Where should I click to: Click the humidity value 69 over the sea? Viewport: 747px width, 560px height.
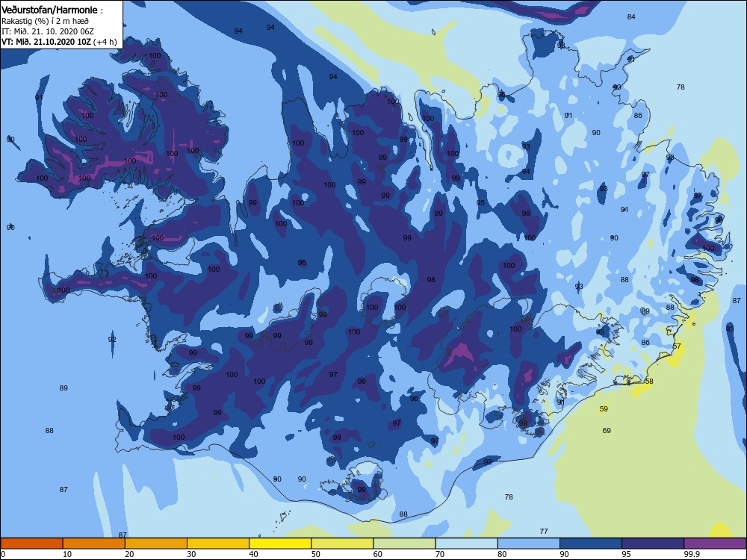pos(607,431)
